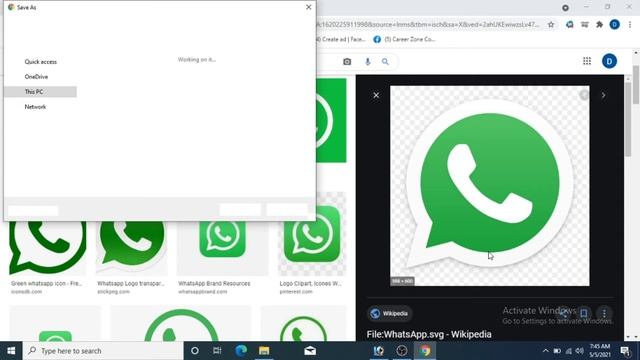Click the Chrome address bar URL
Viewport: 640px width, 360px height.
(428, 24)
